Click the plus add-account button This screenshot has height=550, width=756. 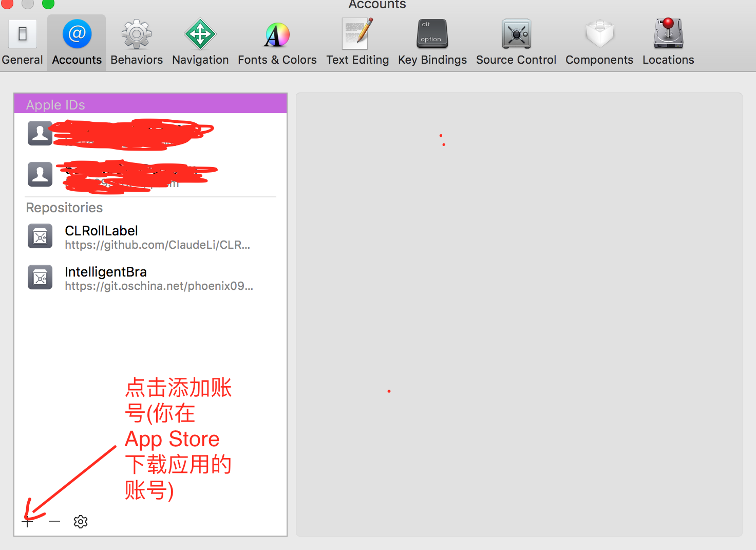[x=28, y=522]
